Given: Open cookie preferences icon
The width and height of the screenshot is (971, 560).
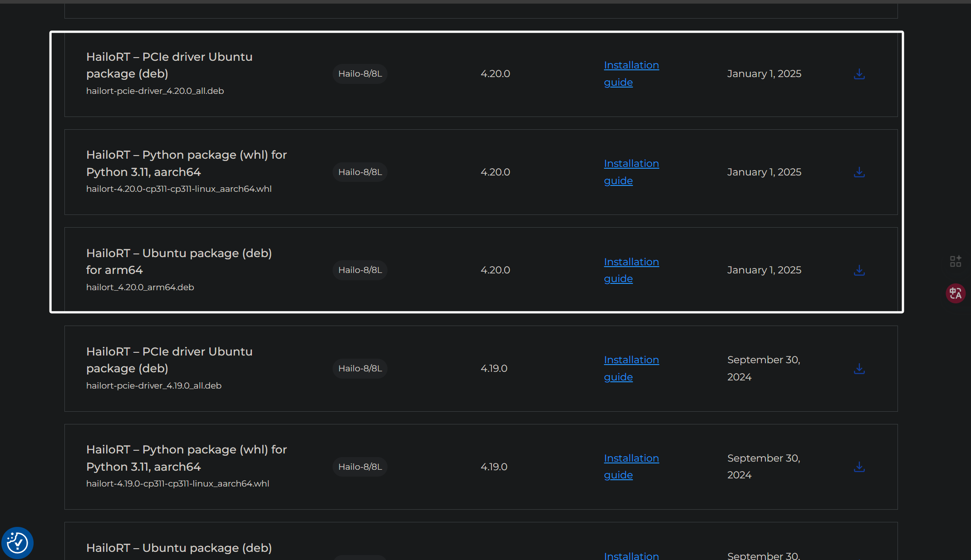Looking at the screenshot, I should pos(17,543).
